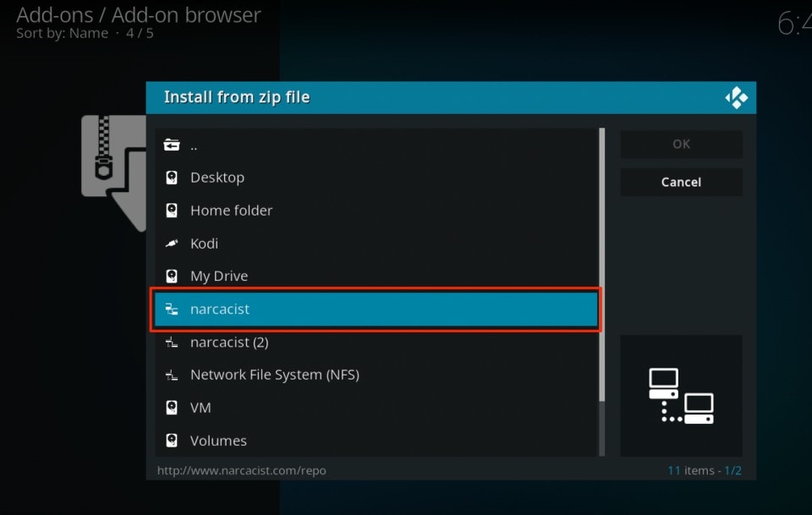Open the Volumes entry
Screen dimensions: 812x515
click(x=376, y=441)
